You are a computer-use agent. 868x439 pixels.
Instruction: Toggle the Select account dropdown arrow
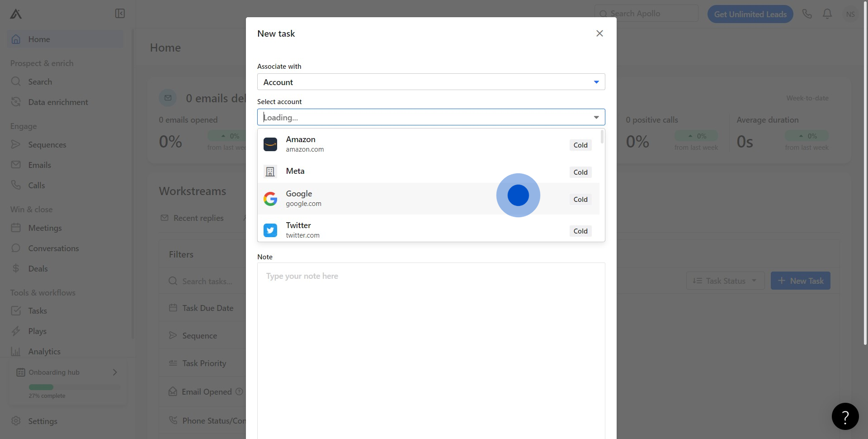[x=596, y=117]
